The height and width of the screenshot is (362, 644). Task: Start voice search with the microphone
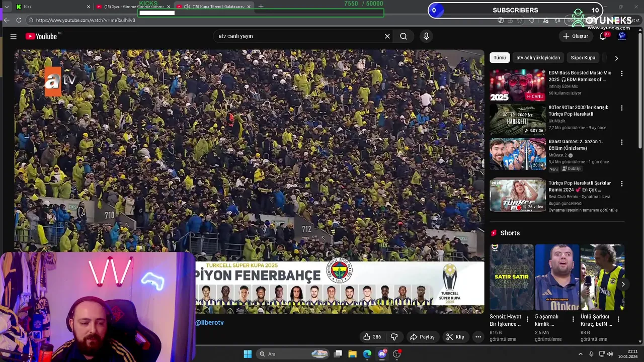click(426, 36)
